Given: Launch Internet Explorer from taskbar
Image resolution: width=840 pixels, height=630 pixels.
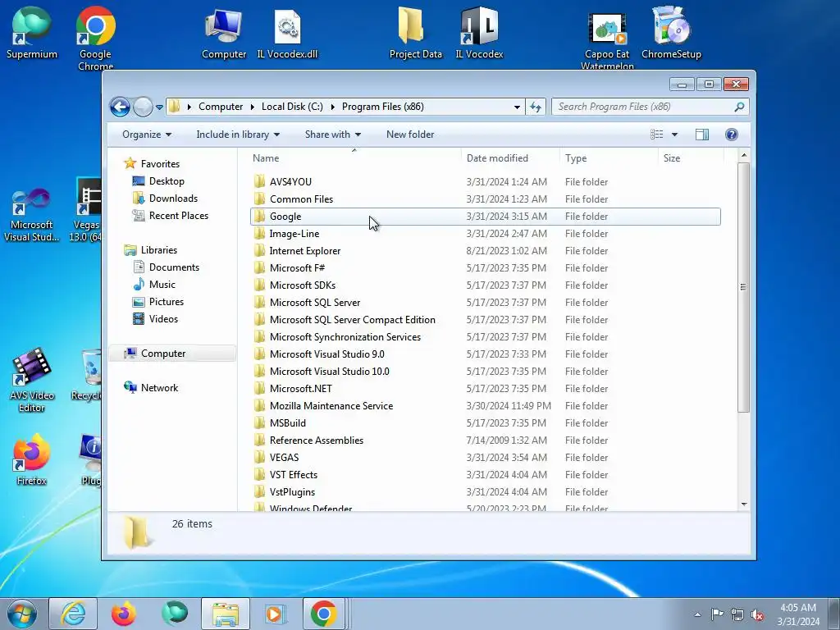Looking at the screenshot, I should (73, 614).
